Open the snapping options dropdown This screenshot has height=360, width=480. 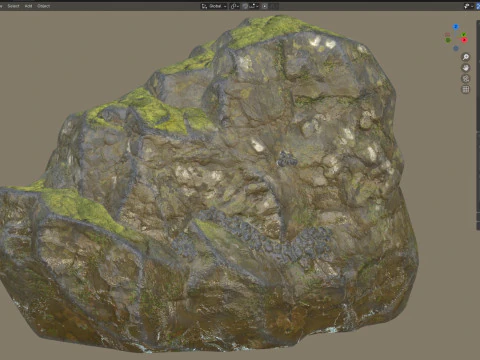point(254,6)
